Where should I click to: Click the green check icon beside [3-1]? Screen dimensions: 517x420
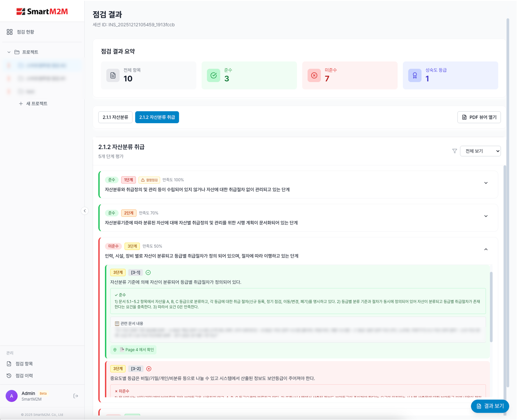148,272
